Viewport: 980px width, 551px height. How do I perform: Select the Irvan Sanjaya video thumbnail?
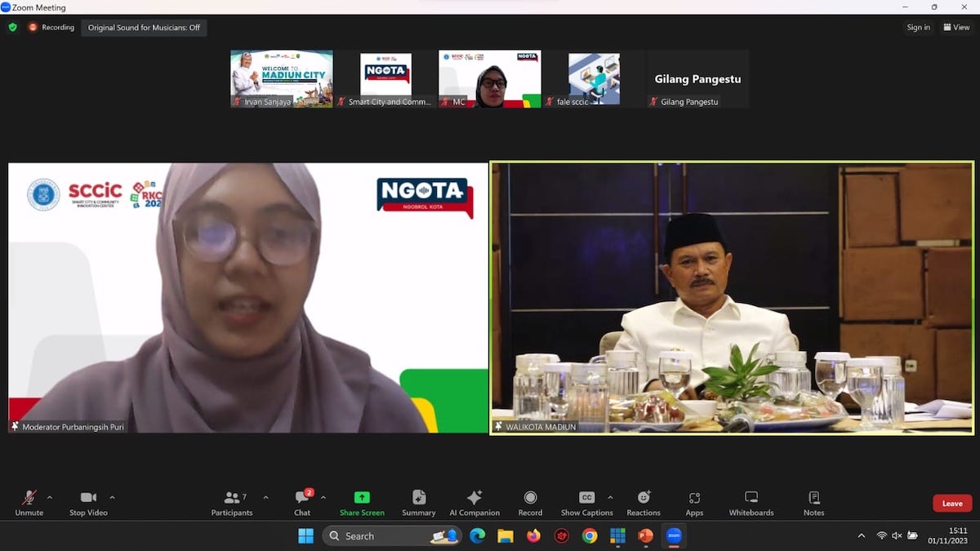tap(282, 78)
